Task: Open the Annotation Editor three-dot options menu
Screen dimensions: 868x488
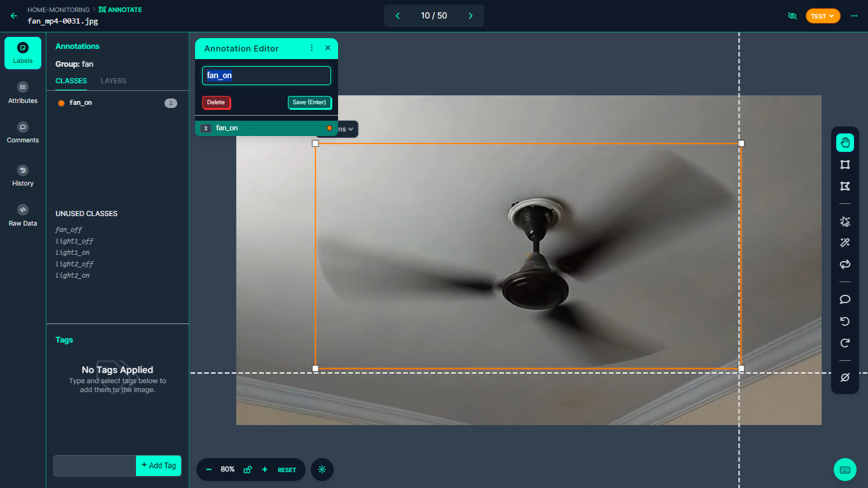Action: coord(311,48)
